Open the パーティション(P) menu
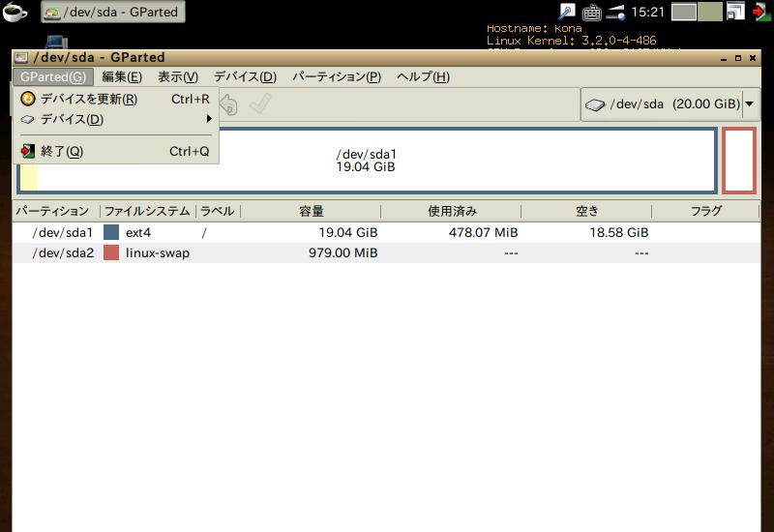Viewport: 774px width, 532px height. [337, 77]
